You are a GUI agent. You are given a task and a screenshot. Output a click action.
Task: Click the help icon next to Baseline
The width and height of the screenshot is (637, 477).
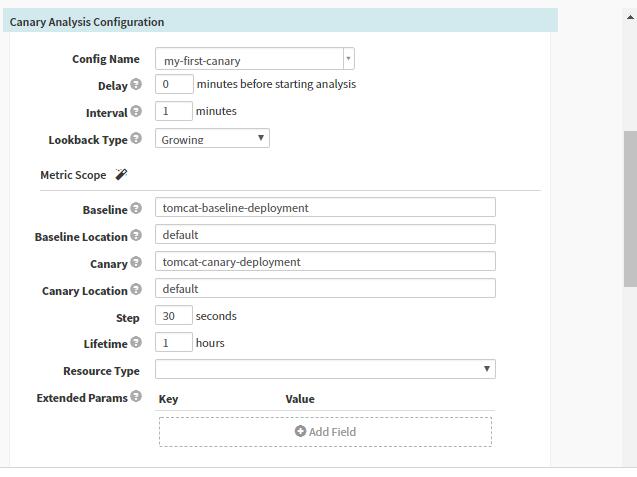click(x=136, y=209)
